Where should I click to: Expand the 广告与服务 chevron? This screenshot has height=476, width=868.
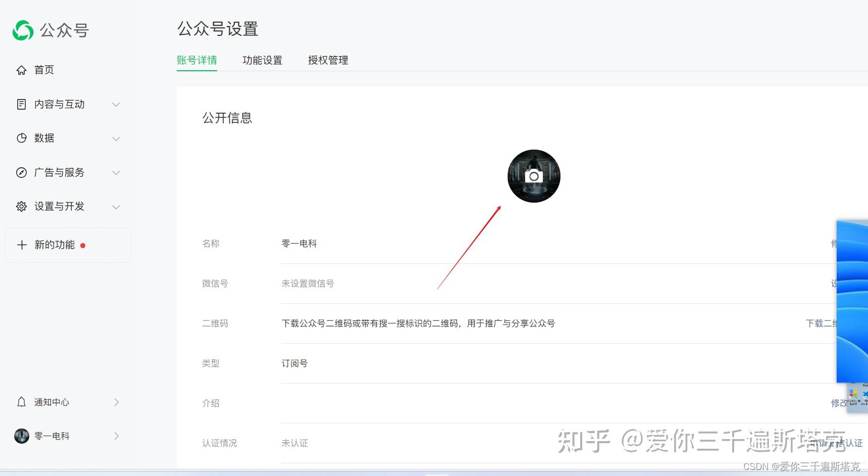(x=116, y=173)
